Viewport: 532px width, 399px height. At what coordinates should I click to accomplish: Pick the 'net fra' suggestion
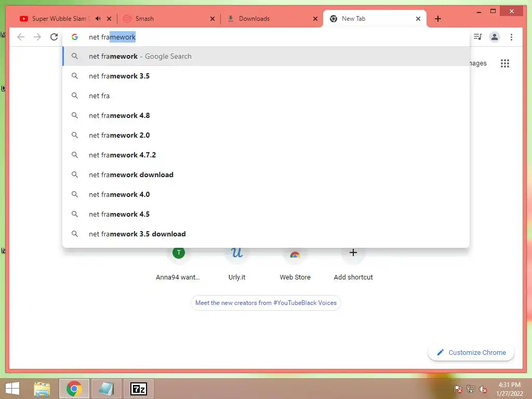[x=267, y=96]
